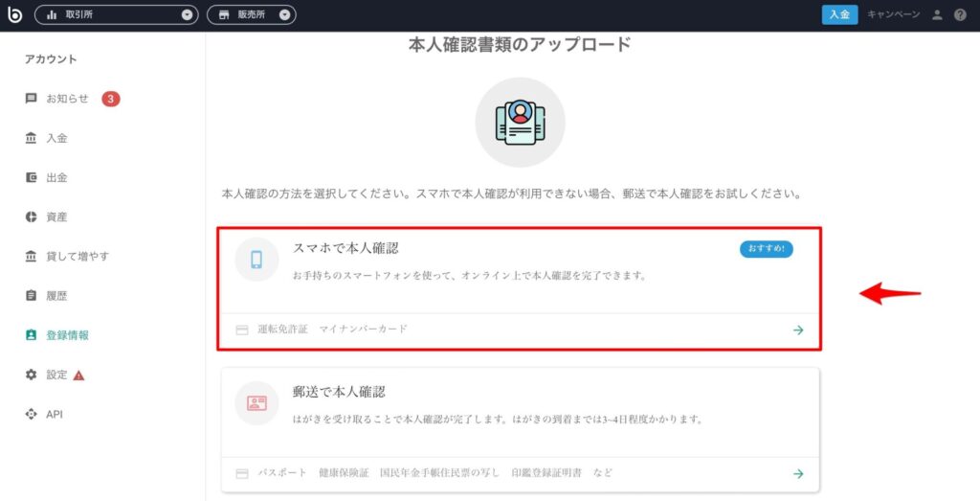This screenshot has height=501, width=980.
Task: Open 貸して増やす in the sidebar
Action: click(x=78, y=257)
